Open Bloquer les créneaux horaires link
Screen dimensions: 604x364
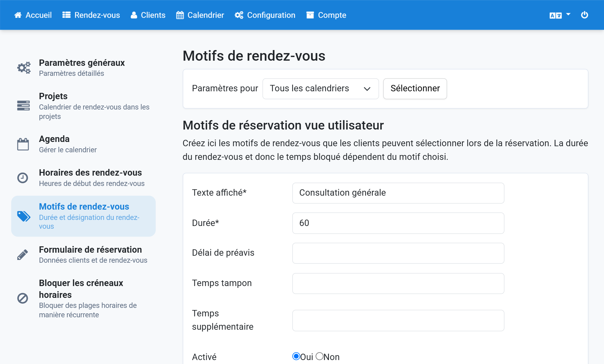coord(83,298)
